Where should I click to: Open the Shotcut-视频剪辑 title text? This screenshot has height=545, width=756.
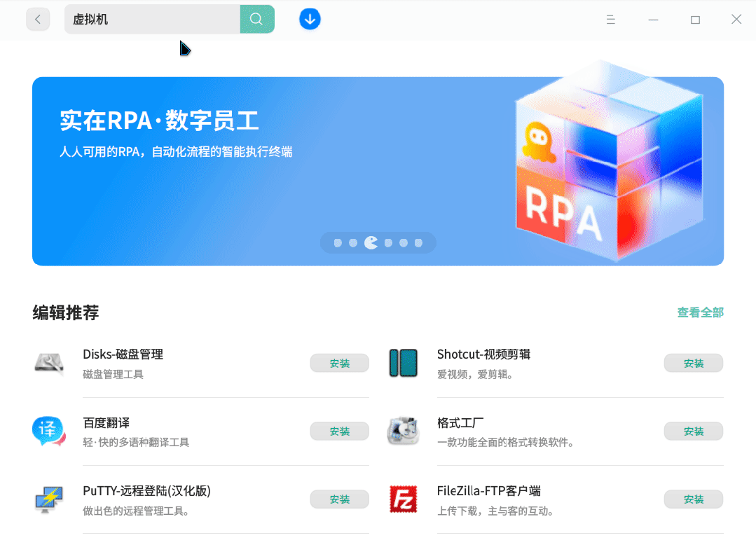point(483,354)
